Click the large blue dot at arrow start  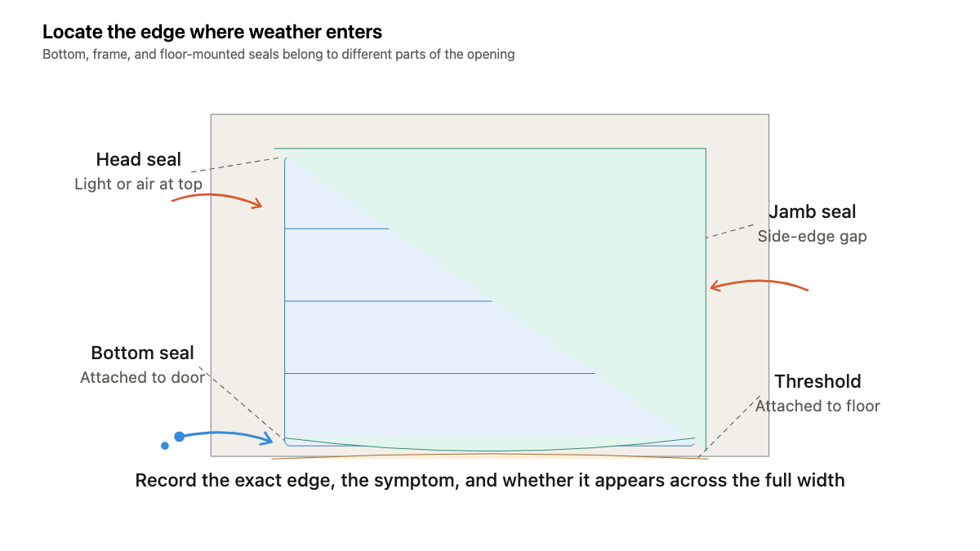click(x=179, y=437)
